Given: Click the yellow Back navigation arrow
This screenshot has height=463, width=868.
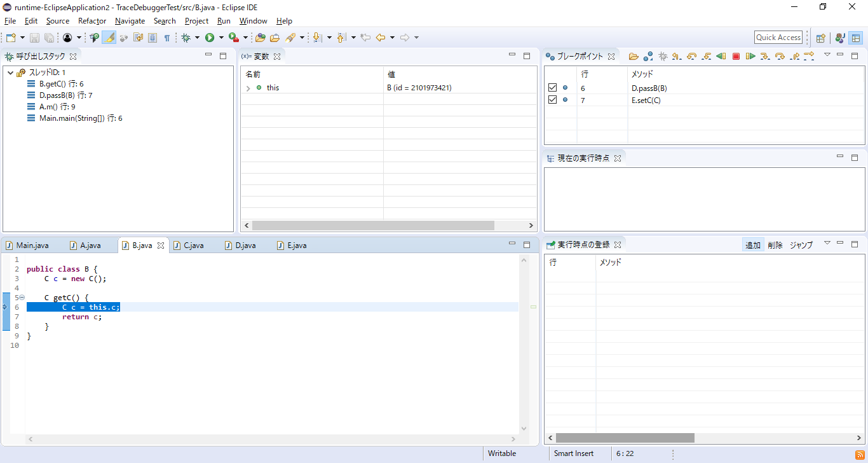Looking at the screenshot, I should [x=381, y=38].
